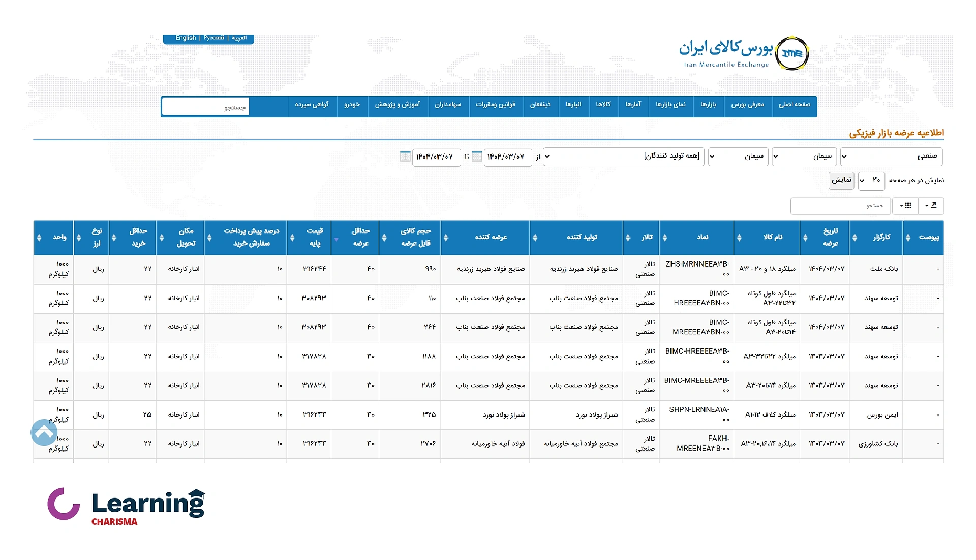Click the start date field after از
This screenshot has height=560, width=976.
pyautogui.click(x=507, y=157)
